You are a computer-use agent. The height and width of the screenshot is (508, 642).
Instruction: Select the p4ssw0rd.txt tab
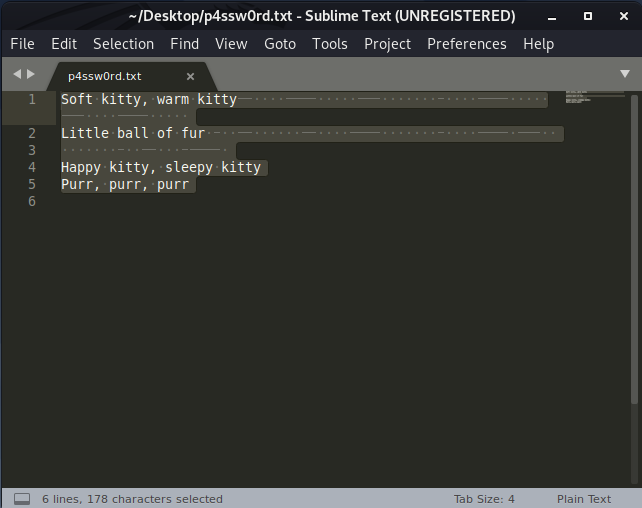(105, 76)
